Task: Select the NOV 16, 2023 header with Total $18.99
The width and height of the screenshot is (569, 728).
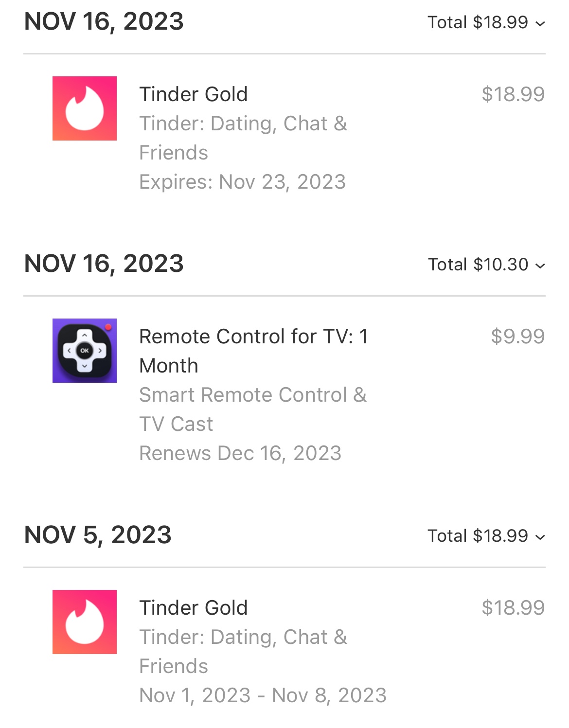Action: point(104,21)
